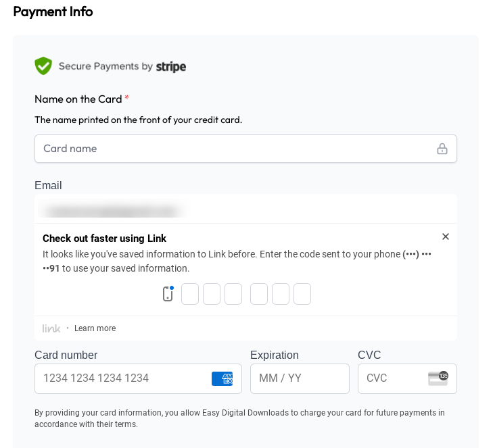Click the Link logo
493x448 pixels.
click(51, 328)
